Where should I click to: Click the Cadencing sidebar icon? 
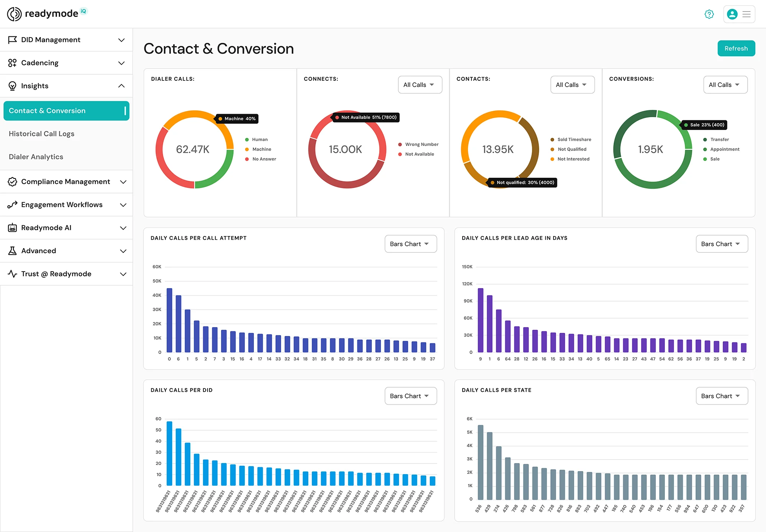[12, 63]
